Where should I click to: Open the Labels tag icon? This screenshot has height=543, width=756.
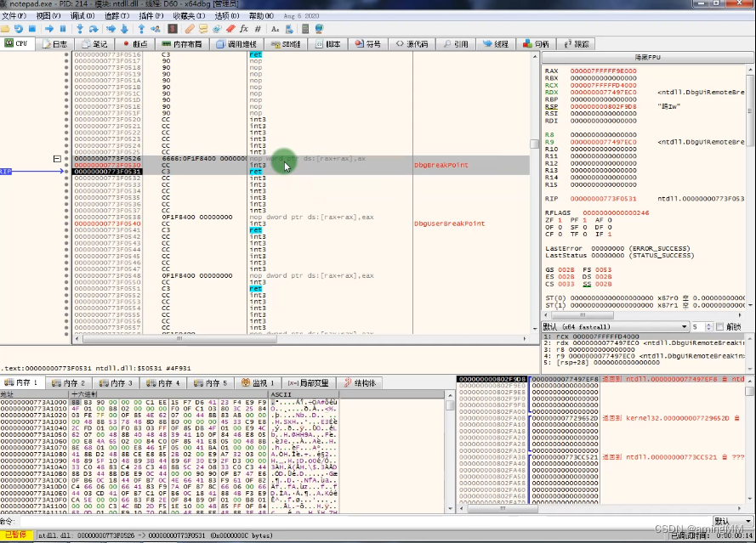click(x=217, y=29)
